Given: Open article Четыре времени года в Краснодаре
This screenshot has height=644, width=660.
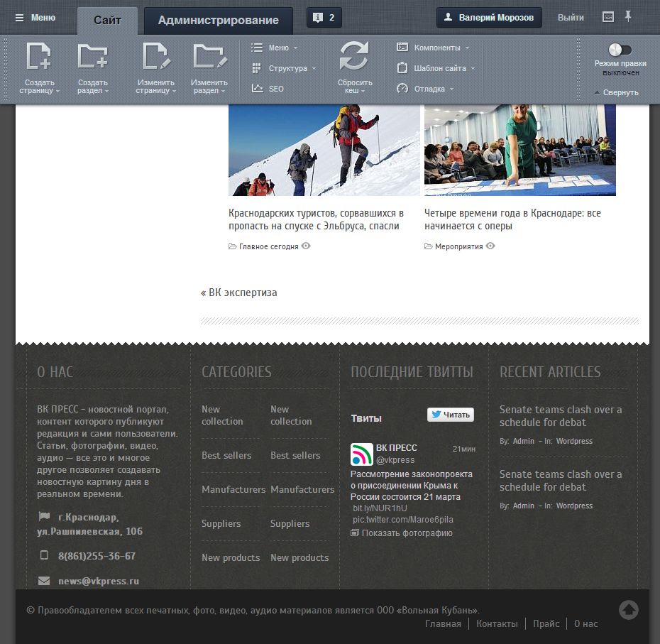Looking at the screenshot, I should coord(512,219).
